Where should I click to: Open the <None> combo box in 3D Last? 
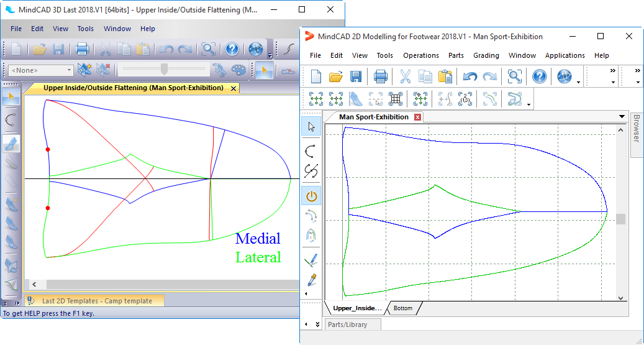(40, 70)
